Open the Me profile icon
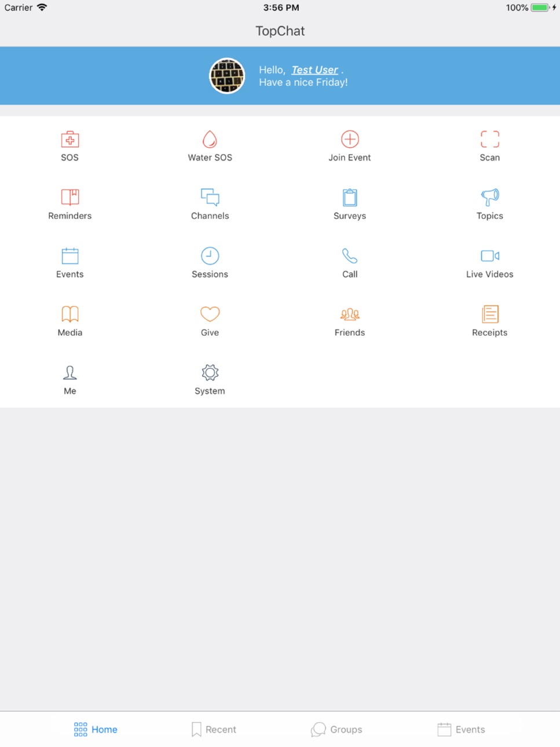This screenshot has width=560, height=747. 70,373
